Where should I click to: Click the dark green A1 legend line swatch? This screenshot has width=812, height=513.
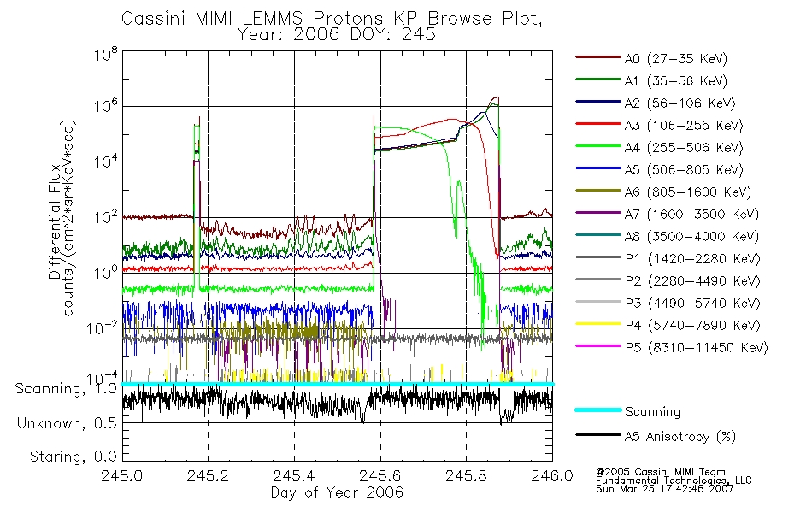[x=598, y=80]
